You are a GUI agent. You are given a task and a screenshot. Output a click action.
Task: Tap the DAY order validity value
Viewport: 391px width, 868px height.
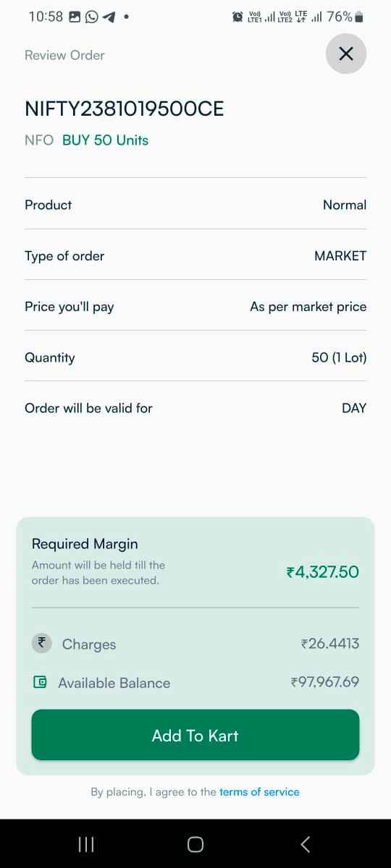(354, 408)
